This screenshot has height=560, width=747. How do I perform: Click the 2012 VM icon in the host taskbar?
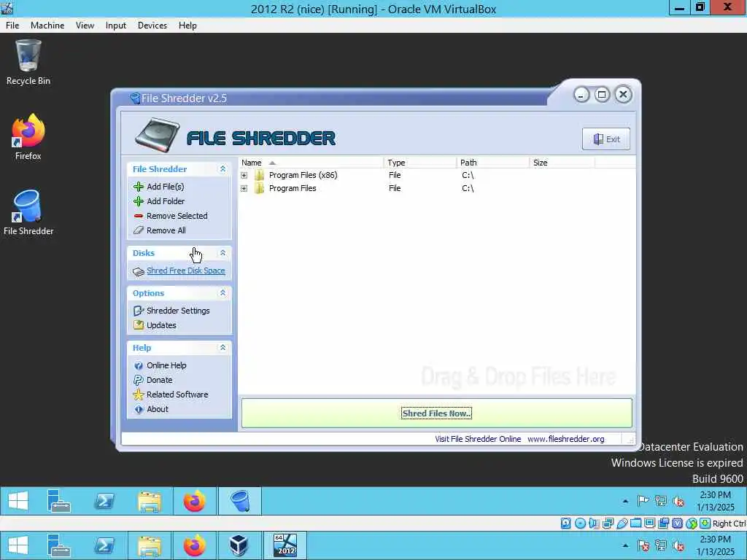(285, 545)
